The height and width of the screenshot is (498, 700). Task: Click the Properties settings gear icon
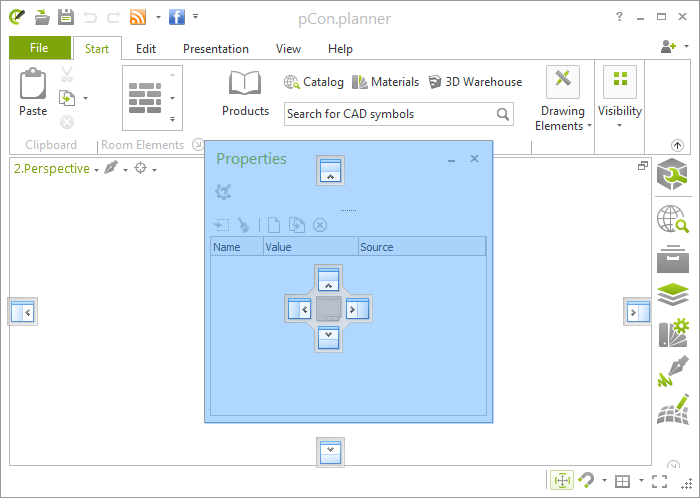pos(223,191)
